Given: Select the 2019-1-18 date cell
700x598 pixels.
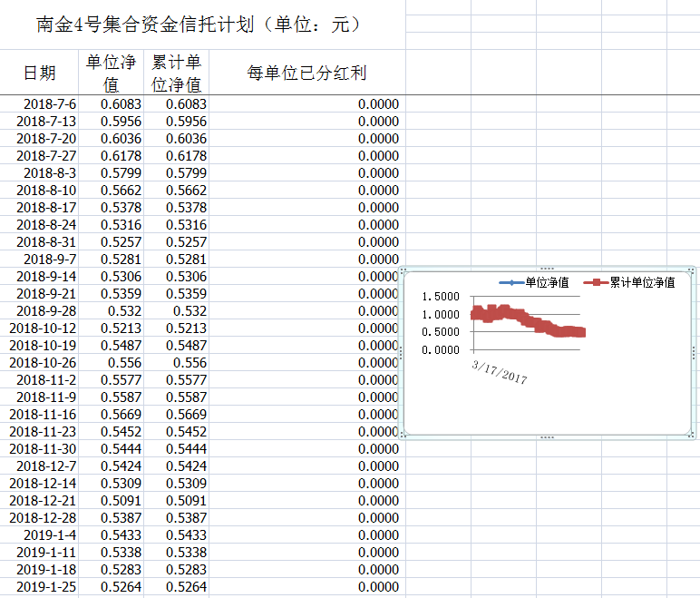Looking at the screenshot, I should [39, 570].
